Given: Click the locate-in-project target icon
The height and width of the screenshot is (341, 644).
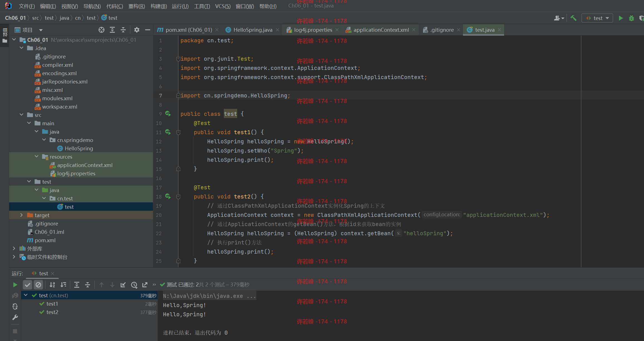Looking at the screenshot, I should click(101, 30).
